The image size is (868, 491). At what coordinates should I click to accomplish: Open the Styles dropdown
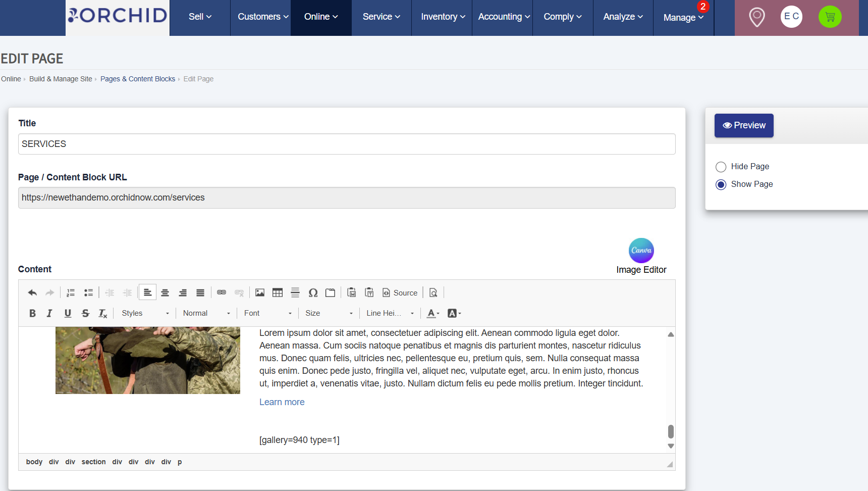point(145,313)
